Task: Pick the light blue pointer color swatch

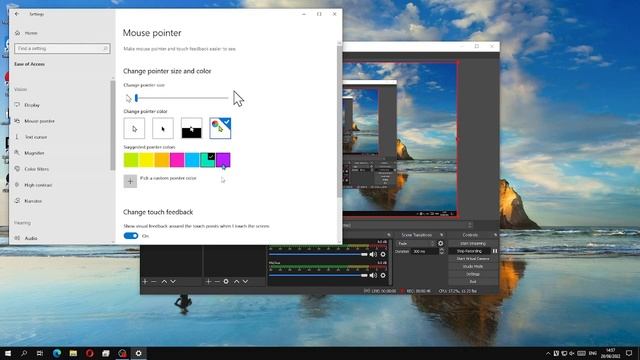Action: [x=192, y=160]
